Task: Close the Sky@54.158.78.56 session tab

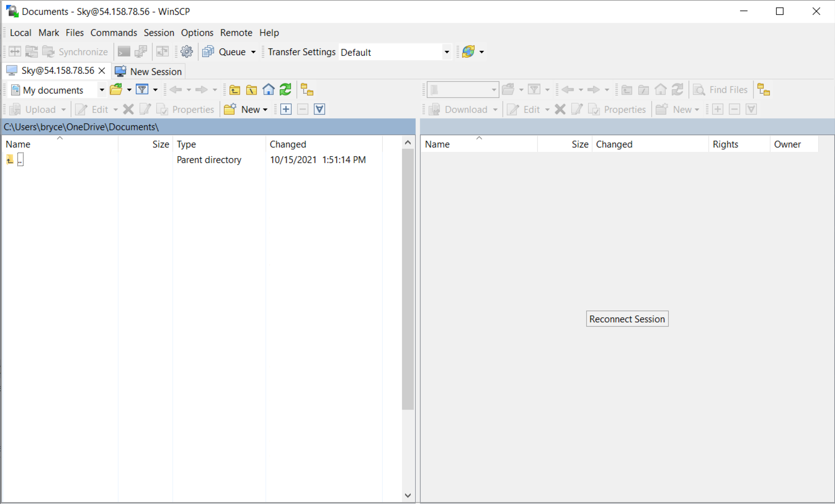Action: coord(102,71)
